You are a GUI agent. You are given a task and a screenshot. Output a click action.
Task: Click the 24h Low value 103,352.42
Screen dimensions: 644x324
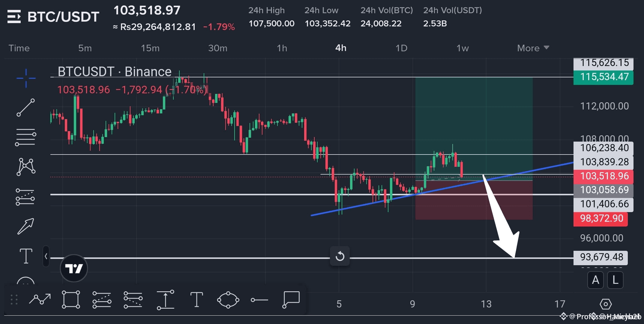[x=328, y=24]
